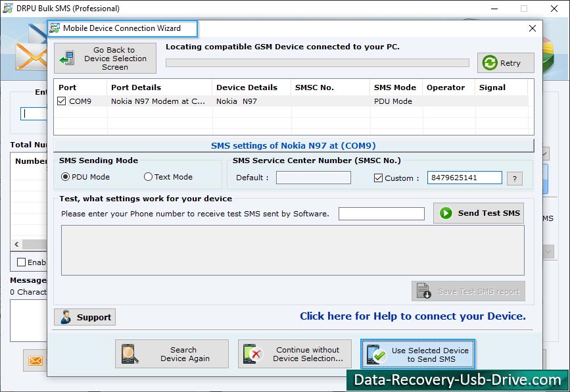The image size is (570, 392).
Task: Click the green play icon on Send Test SMS
Action: point(446,213)
